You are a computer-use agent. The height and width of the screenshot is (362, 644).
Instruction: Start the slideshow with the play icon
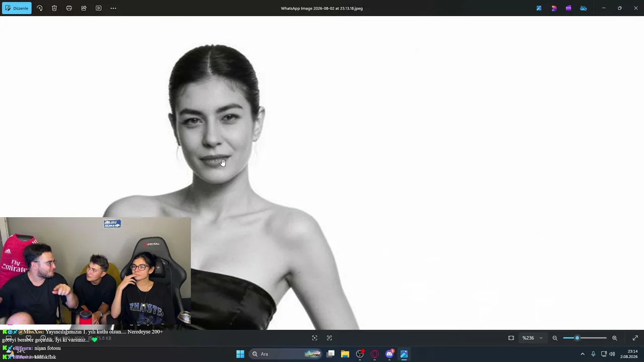[99, 8]
